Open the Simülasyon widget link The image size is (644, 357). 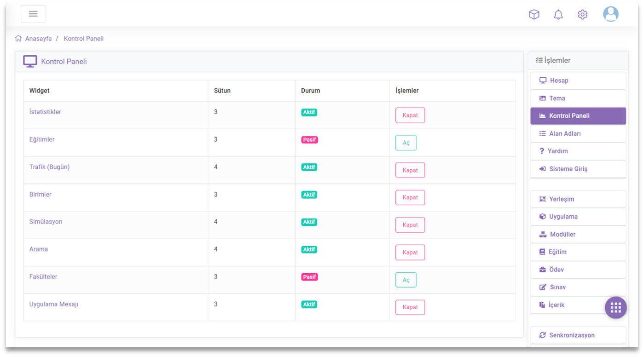[x=46, y=222]
